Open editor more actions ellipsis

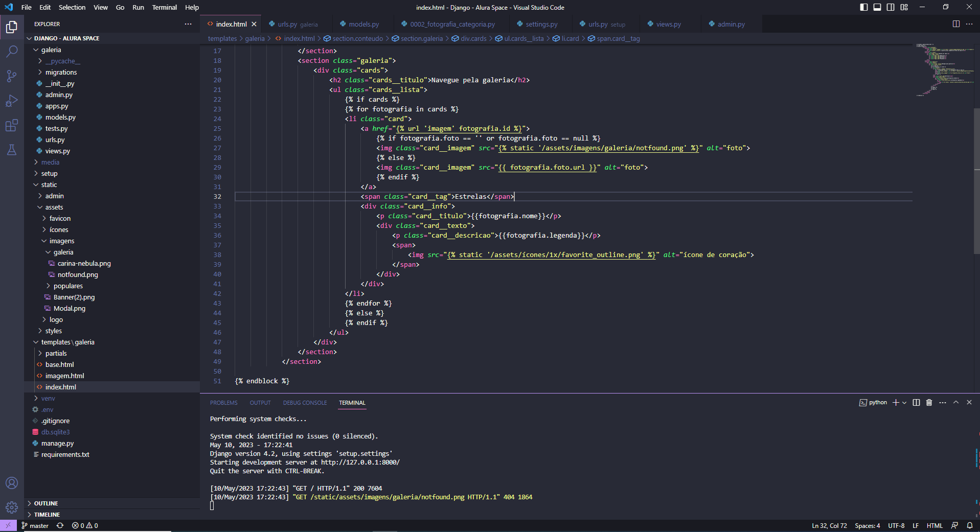[x=969, y=24]
